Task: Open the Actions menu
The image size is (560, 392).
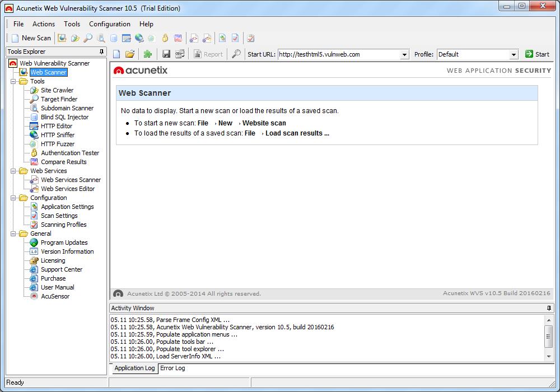Action: (x=43, y=24)
